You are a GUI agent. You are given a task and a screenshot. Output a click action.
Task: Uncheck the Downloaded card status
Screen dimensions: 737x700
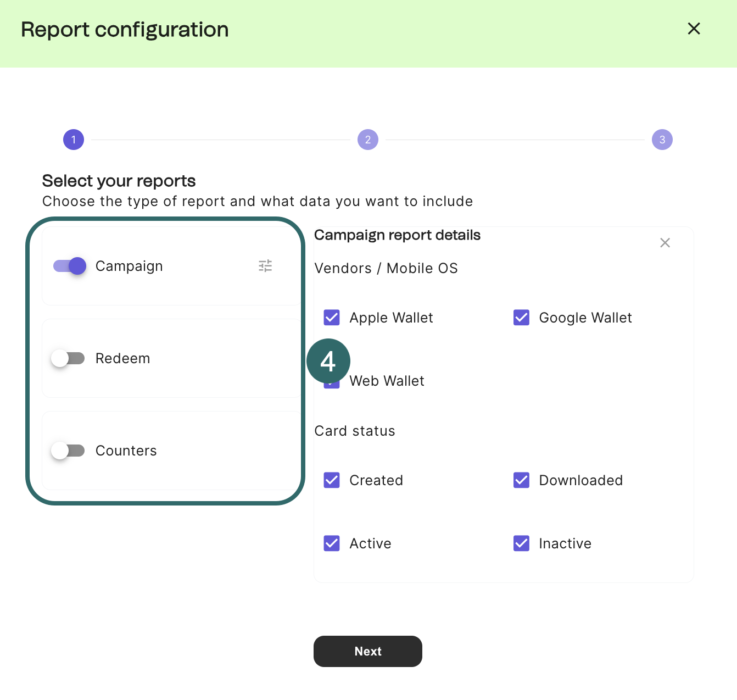click(521, 480)
